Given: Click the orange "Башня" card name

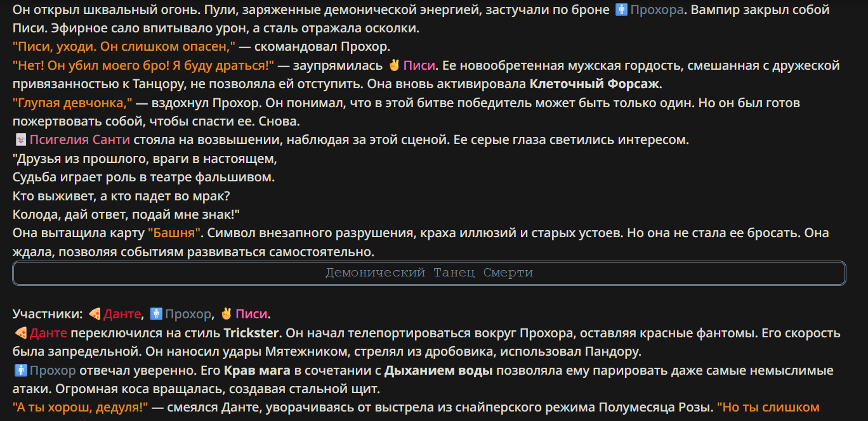Looking at the screenshot, I should click(x=175, y=233).
